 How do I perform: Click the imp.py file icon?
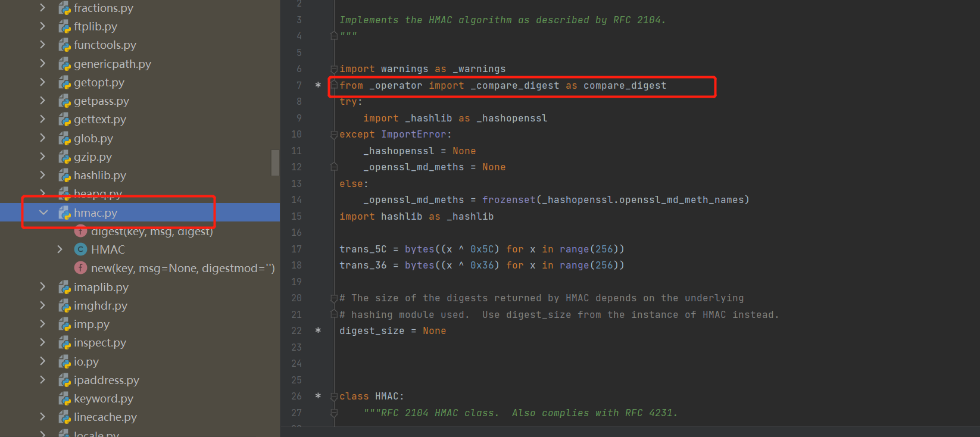(64, 324)
